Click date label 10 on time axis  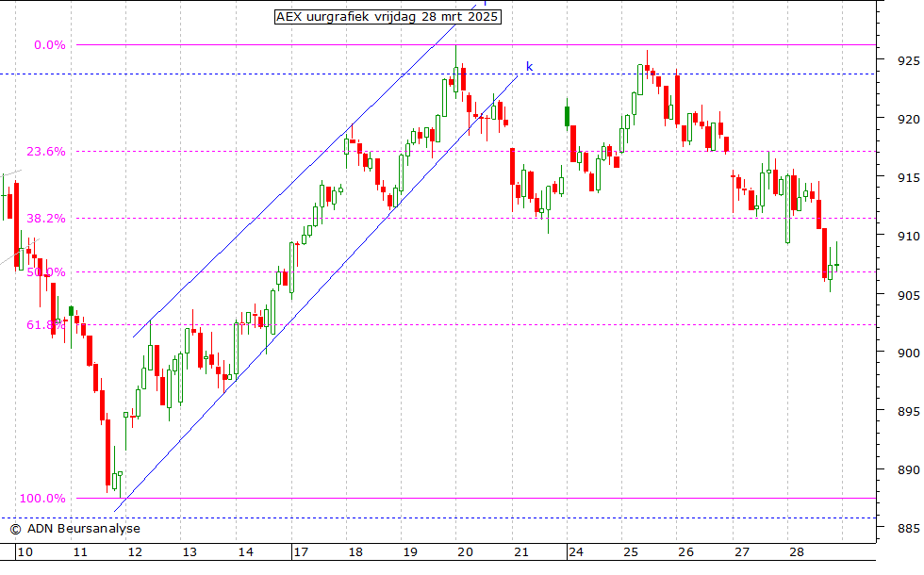(25, 552)
